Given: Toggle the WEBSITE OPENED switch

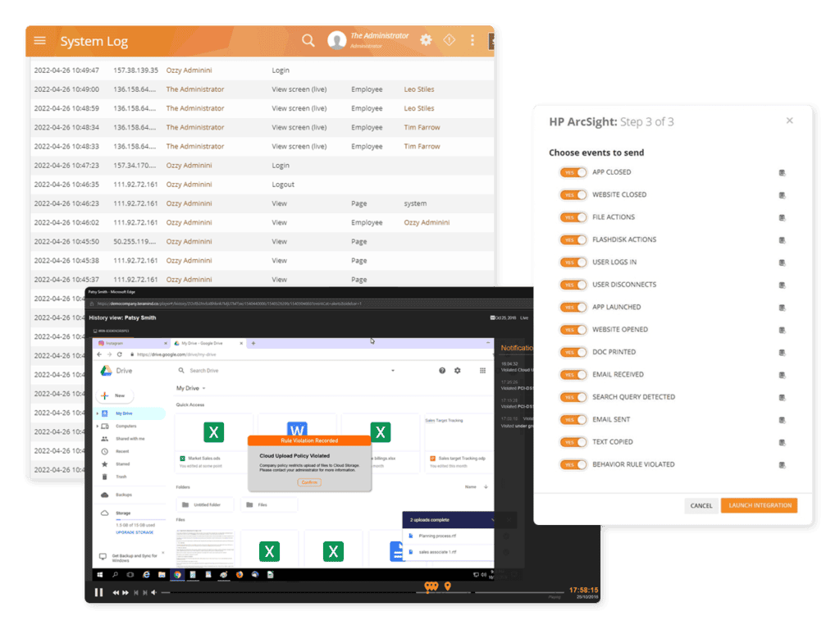Looking at the screenshot, I should click(573, 330).
